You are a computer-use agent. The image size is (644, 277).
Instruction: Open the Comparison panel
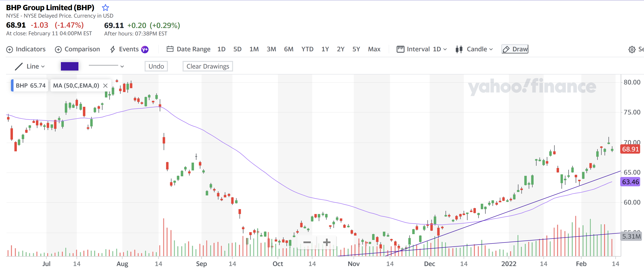click(x=77, y=49)
